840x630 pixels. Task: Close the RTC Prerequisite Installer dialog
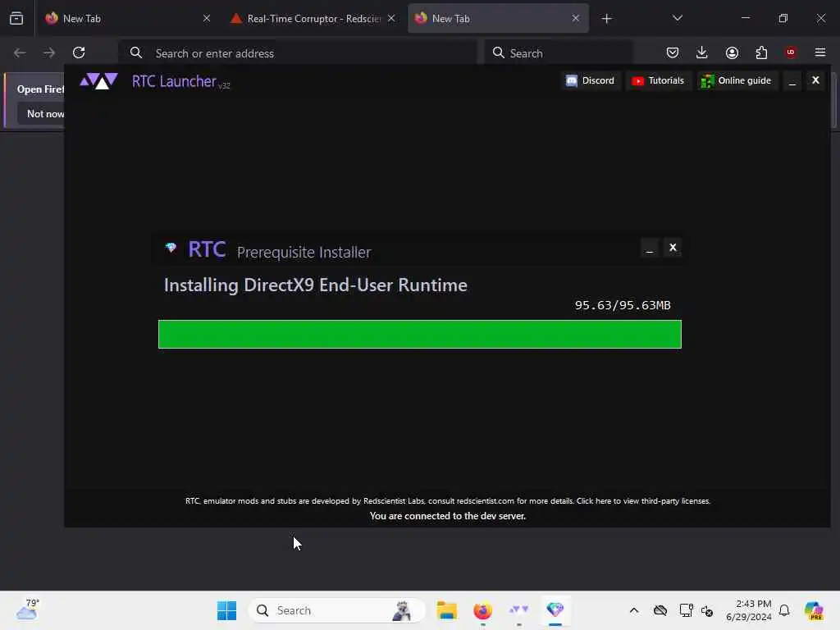673,248
